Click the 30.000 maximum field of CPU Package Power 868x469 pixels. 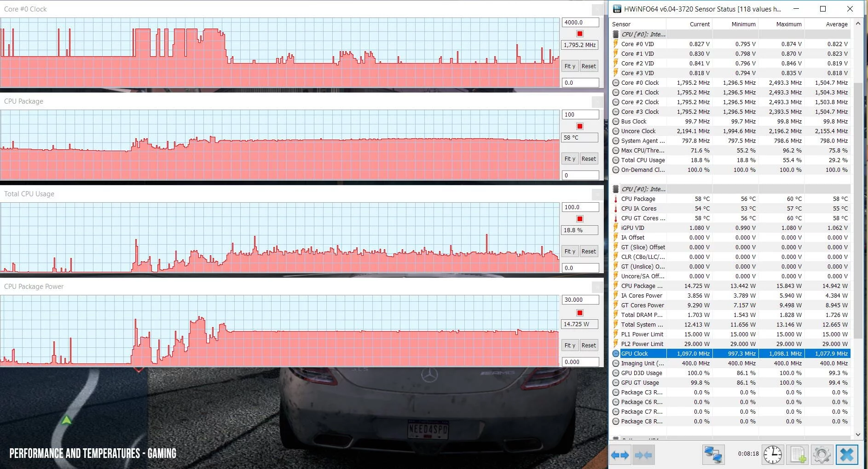(580, 299)
